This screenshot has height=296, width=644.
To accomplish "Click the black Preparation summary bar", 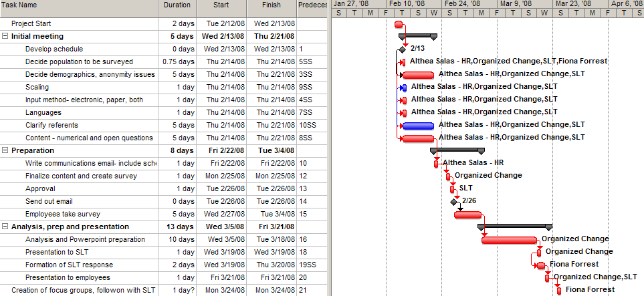I will click(x=457, y=150).
